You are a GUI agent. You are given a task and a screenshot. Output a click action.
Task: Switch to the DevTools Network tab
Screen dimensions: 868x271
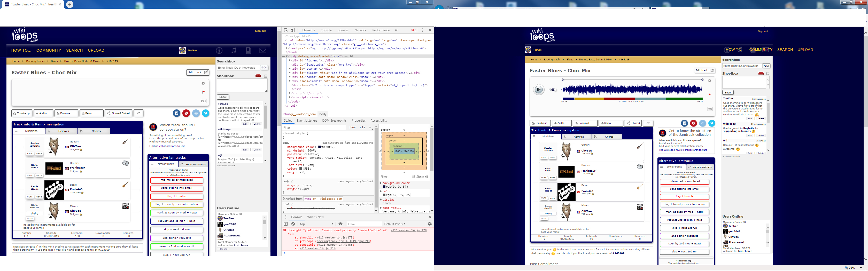point(360,30)
